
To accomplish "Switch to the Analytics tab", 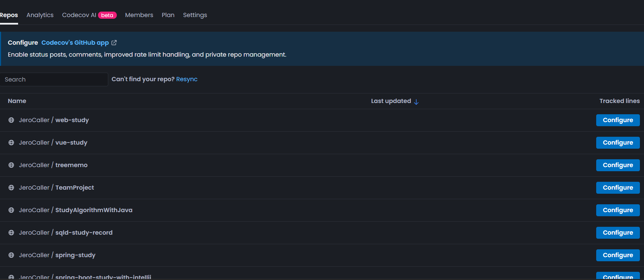I will click(40, 15).
